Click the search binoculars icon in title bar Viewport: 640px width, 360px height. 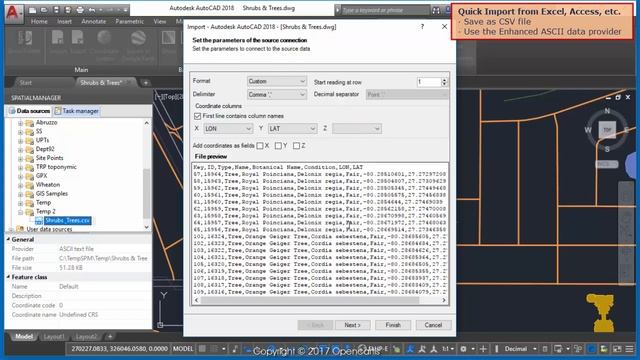[436, 10]
